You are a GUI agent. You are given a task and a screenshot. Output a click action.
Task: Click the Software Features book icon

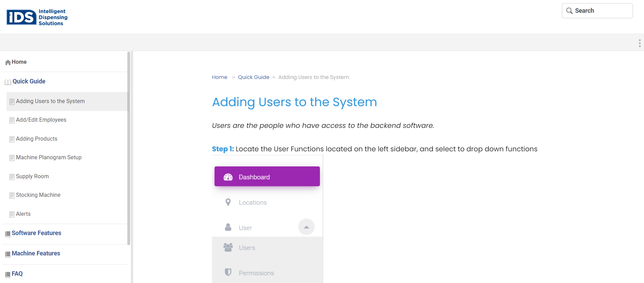(8, 234)
